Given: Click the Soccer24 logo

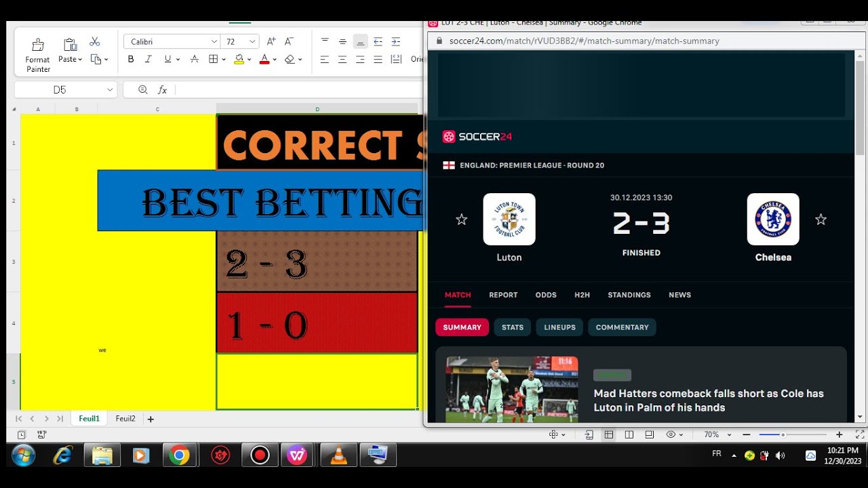Looking at the screenshot, I should click(477, 137).
